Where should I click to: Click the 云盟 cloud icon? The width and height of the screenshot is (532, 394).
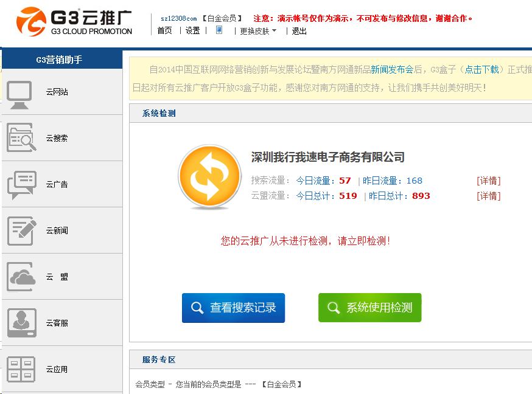(x=21, y=277)
